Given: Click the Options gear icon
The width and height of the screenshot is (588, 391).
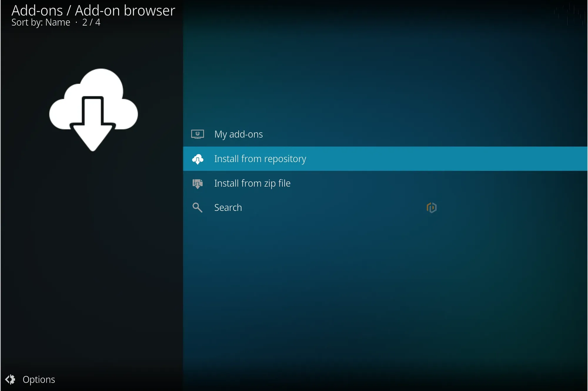Looking at the screenshot, I should 10,380.
